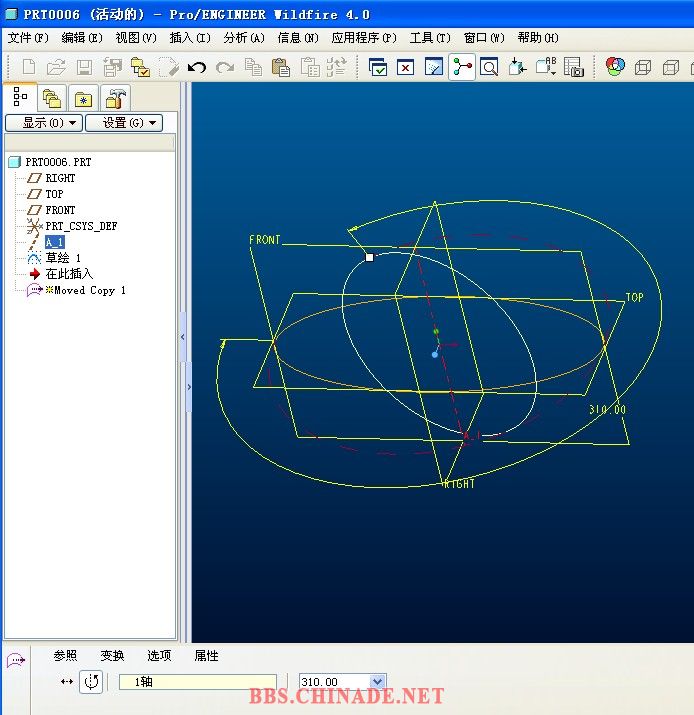Click the wireframe box display icon

[x=643, y=67]
